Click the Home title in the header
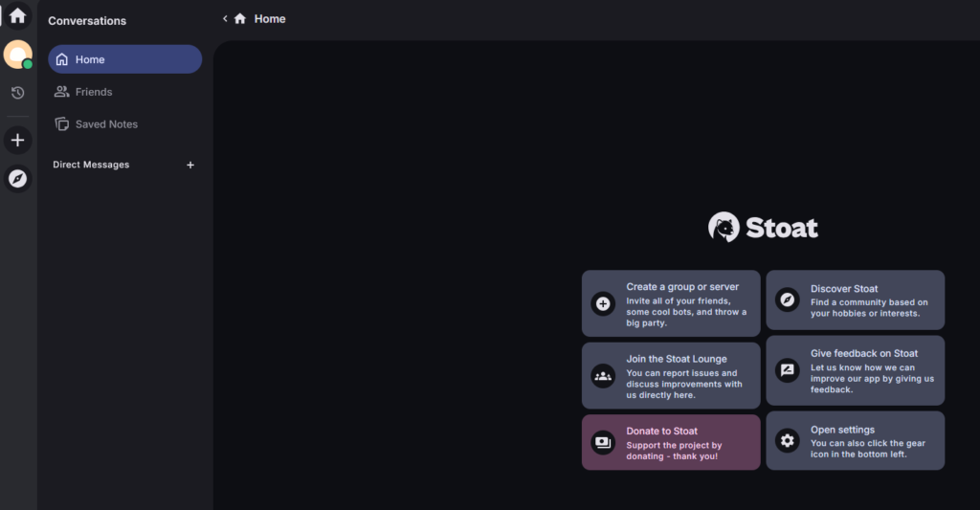Image resolution: width=980 pixels, height=510 pixels. coord(269,18)
